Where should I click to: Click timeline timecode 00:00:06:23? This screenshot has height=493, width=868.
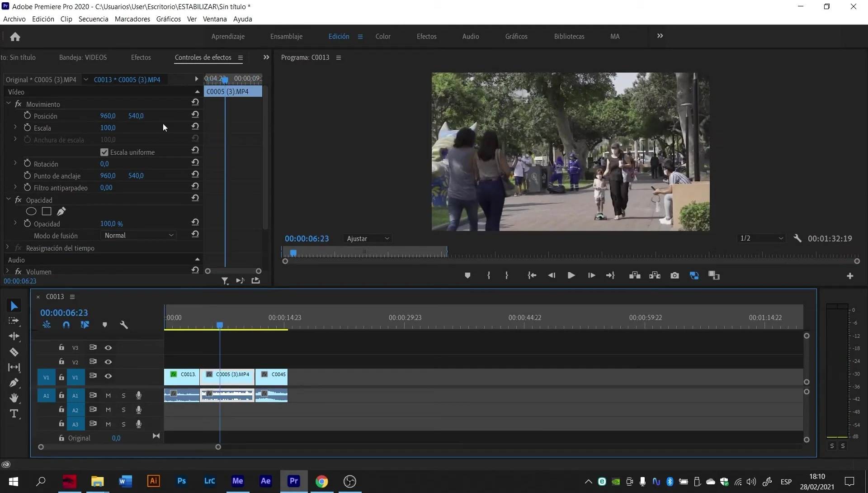coord(64,313)
